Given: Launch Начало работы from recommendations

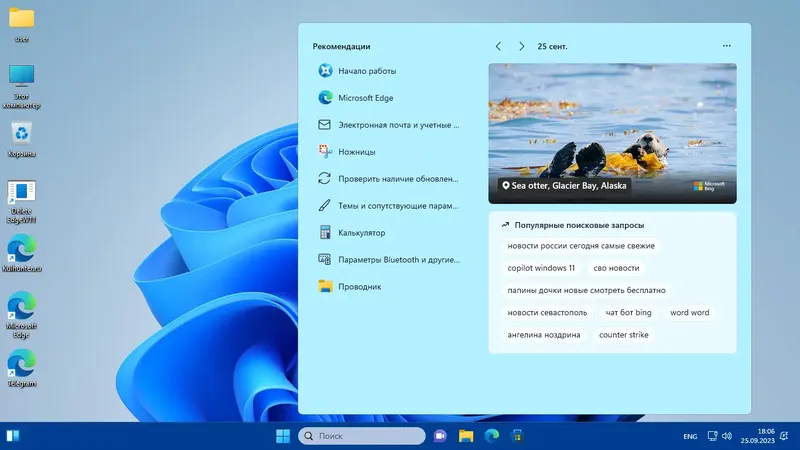Looking at the screenshot, I should [388, 71].
